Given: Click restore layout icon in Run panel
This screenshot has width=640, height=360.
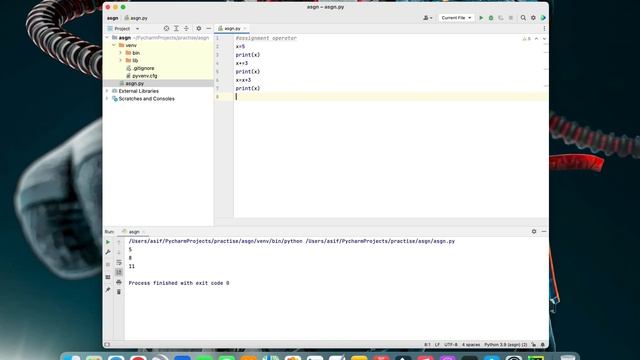Looking at the screenshot, I should [x=108, y=277].
